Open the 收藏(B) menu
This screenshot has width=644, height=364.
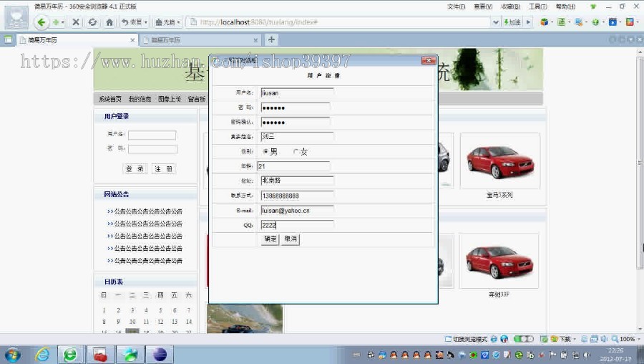coord(510,6)
